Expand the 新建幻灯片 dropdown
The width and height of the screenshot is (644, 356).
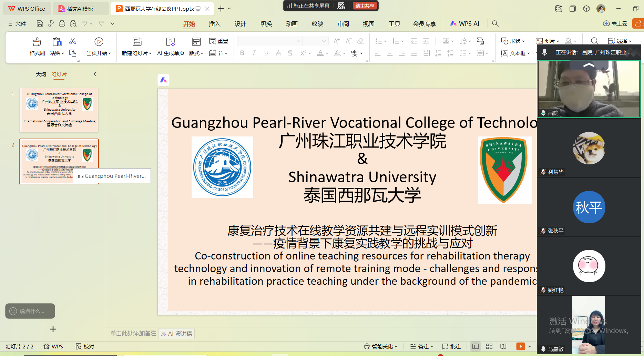click(x=150, y=53)
